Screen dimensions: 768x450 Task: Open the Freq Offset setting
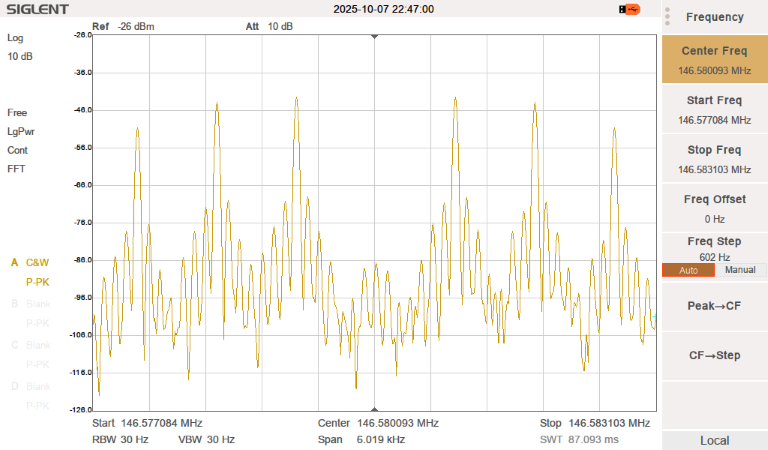(714, 208)
